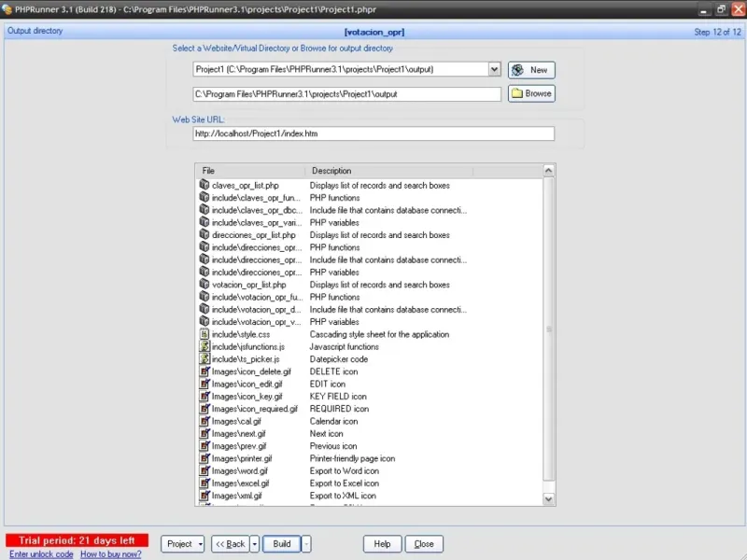Sort list by the File column header
The width and height of the screenshot is (747, 560).
coord(250,171)
